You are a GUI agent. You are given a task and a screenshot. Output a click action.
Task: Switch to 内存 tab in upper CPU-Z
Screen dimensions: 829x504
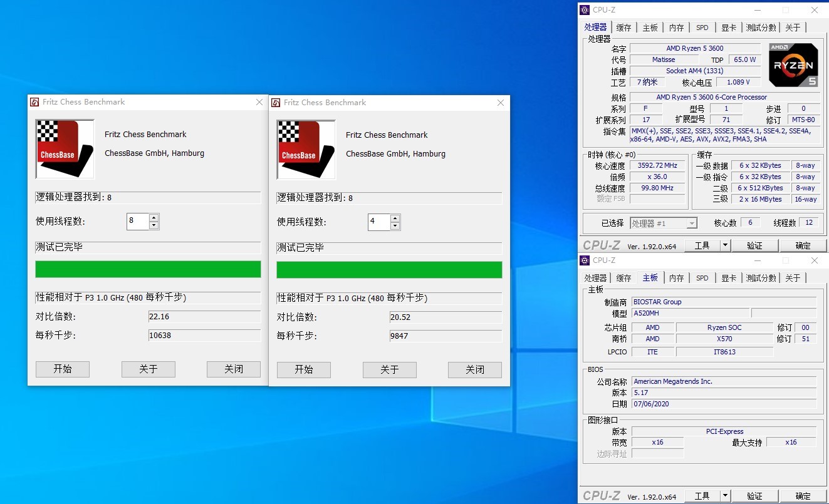pos(676,28)
